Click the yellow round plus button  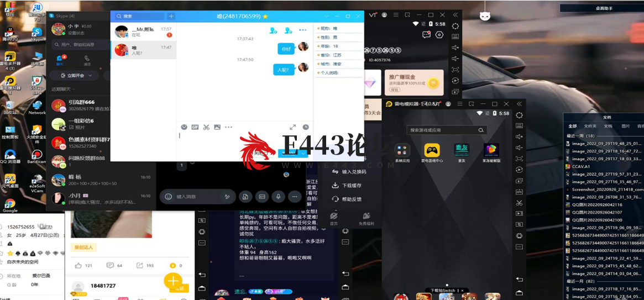[173, 281]
